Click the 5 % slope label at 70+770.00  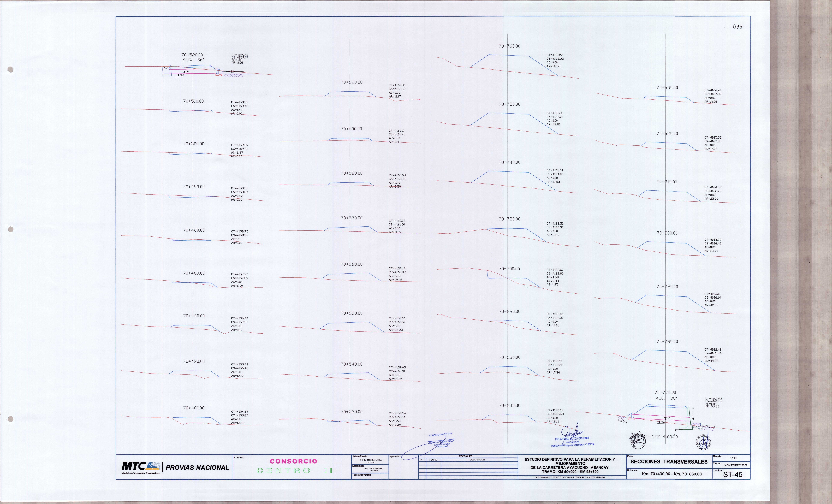[661, 422]
